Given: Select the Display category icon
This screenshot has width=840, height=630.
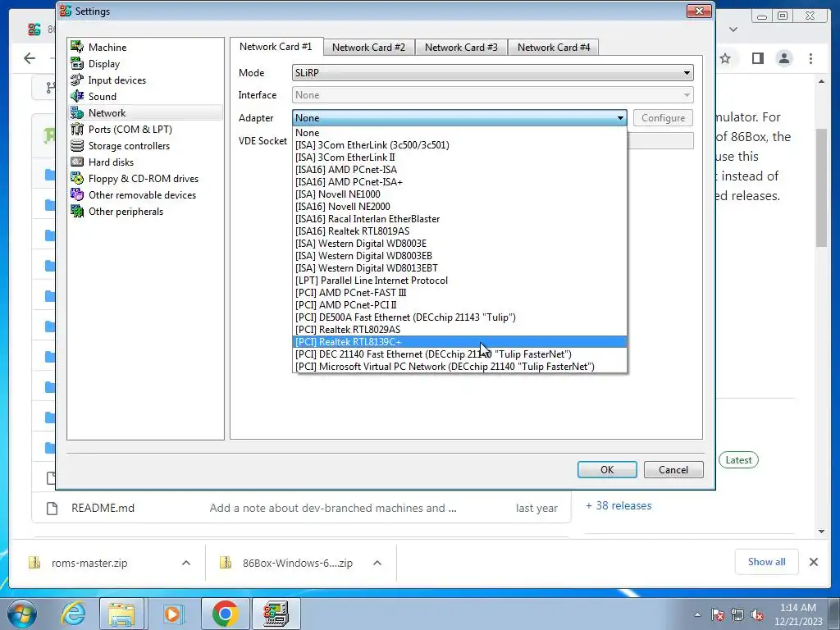Looking at the screenshot, I should pyautogui.click(x=77, y=64).
